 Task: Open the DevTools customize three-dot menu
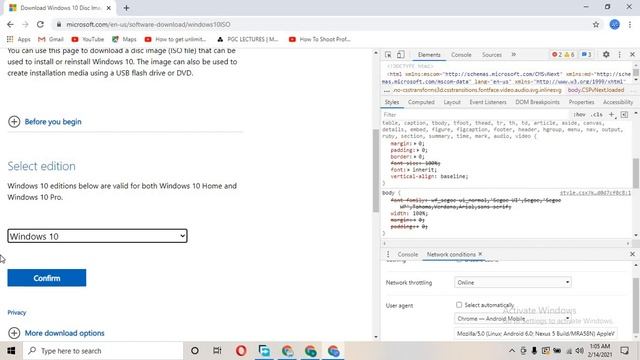[620, 54]
